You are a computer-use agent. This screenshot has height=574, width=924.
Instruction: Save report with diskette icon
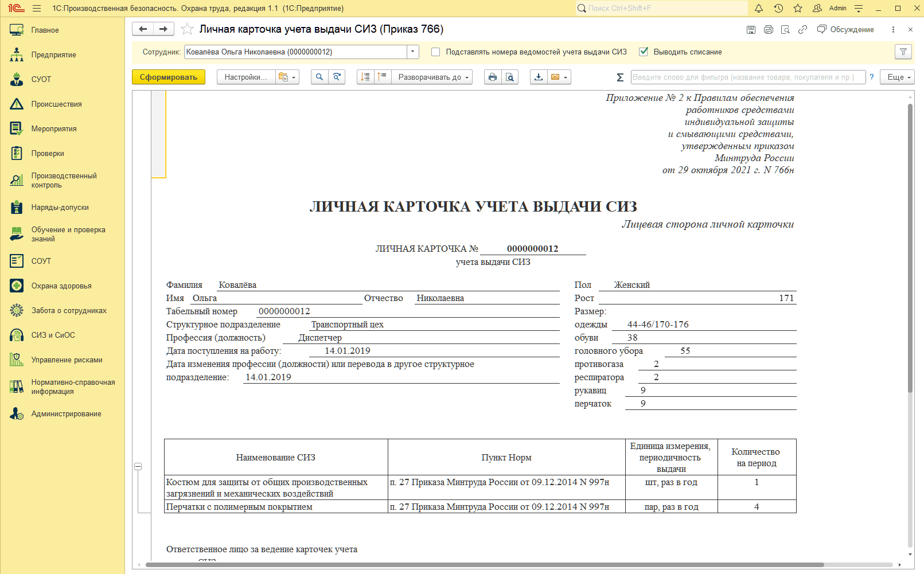[751, 30]
